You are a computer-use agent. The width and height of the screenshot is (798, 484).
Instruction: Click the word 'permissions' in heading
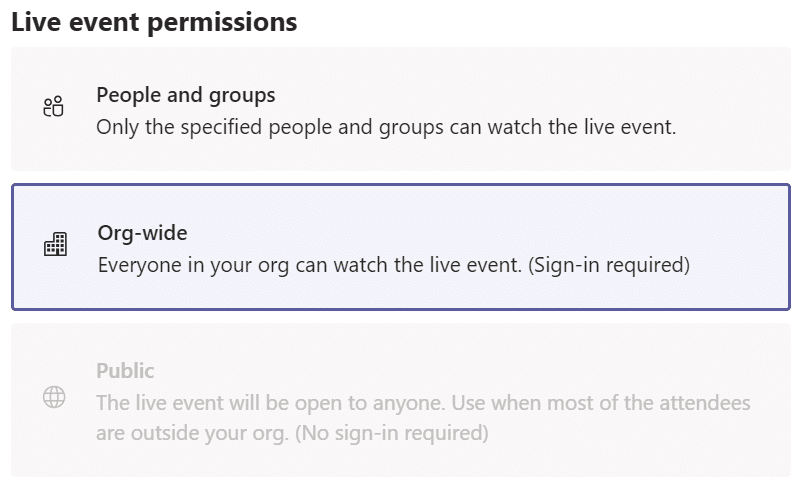coord(222,23)
